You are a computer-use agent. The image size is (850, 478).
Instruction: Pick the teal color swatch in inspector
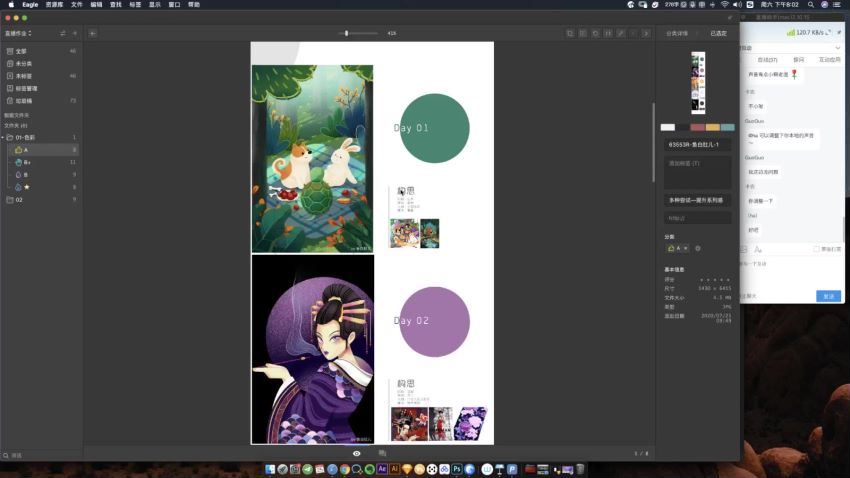point(727,127)
